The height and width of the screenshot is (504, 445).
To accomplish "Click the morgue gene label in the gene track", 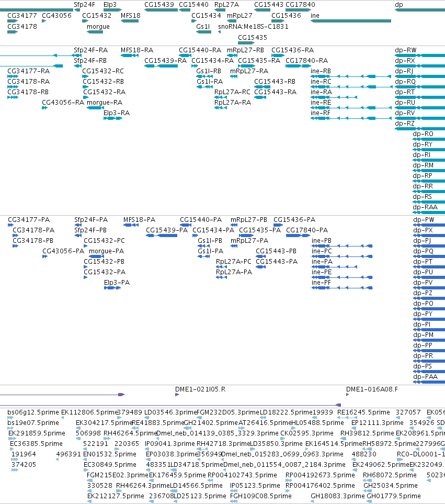I will tap(98, 26).
